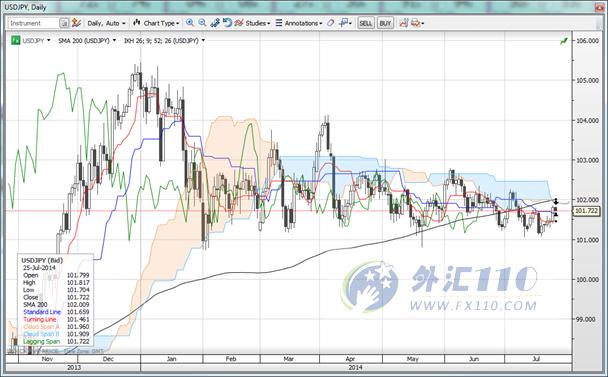Open the Daily, Auto timeframe dropdown

pos(106,23)
